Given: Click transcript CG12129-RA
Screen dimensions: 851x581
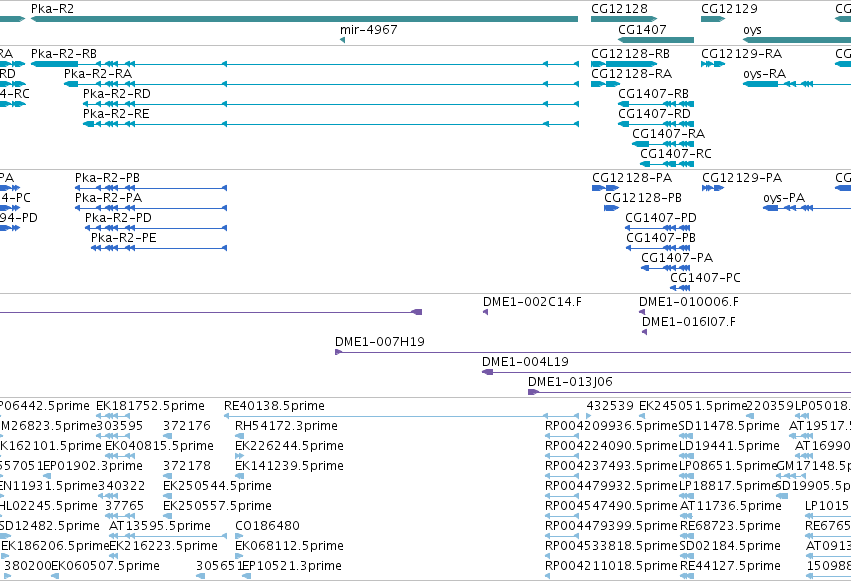Looking at the screenshot, I should pyautogui.click(x=713, y=64).
